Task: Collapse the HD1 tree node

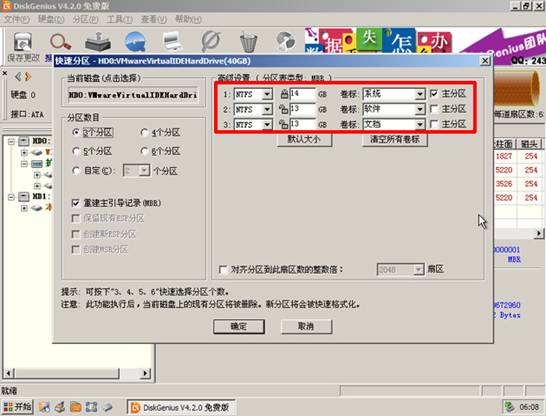Action: tap(11, 197)
